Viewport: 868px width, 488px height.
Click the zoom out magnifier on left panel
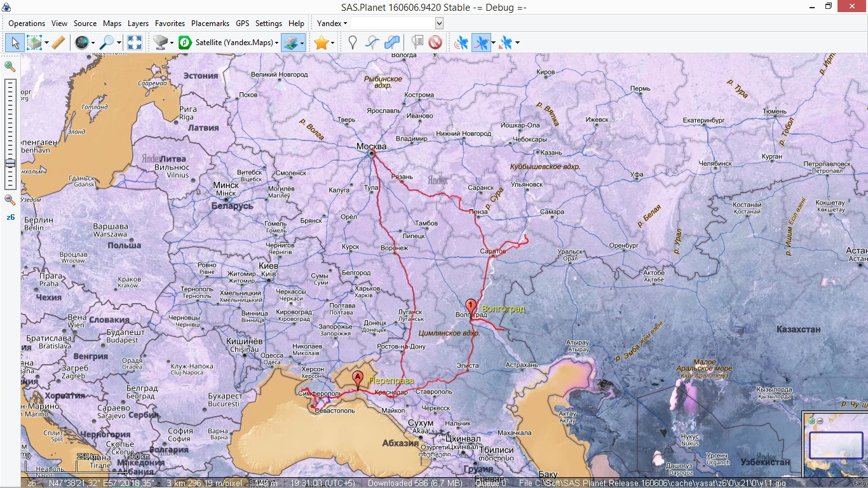tap(10, 200)
